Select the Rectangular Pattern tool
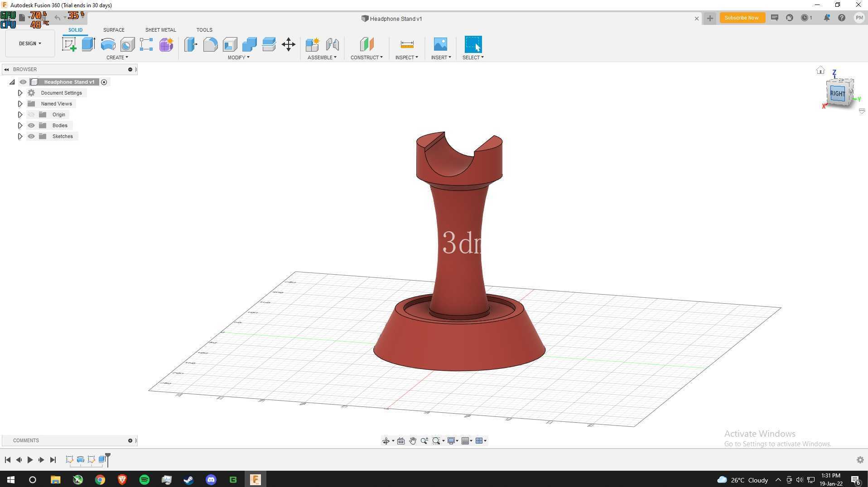Viewport: 868px width, 487px height. 146,44
